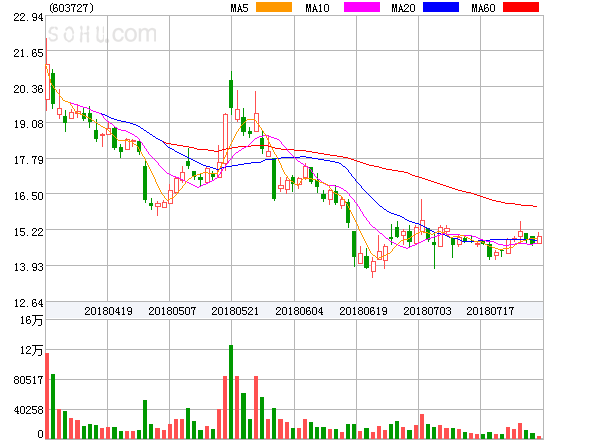This screenshot has width=600, height=440.
Task: Click the 20180604 date label
Action: tap(299, 311)
